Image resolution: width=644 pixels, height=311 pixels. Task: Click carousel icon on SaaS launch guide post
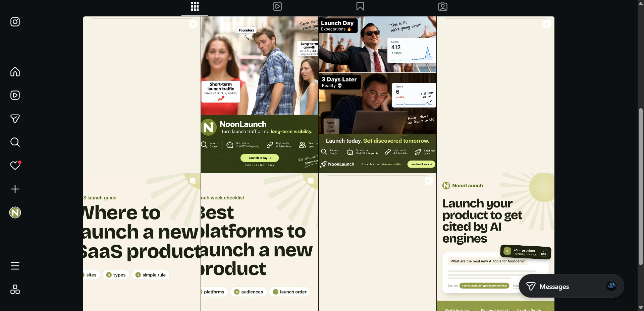(193, 181)
